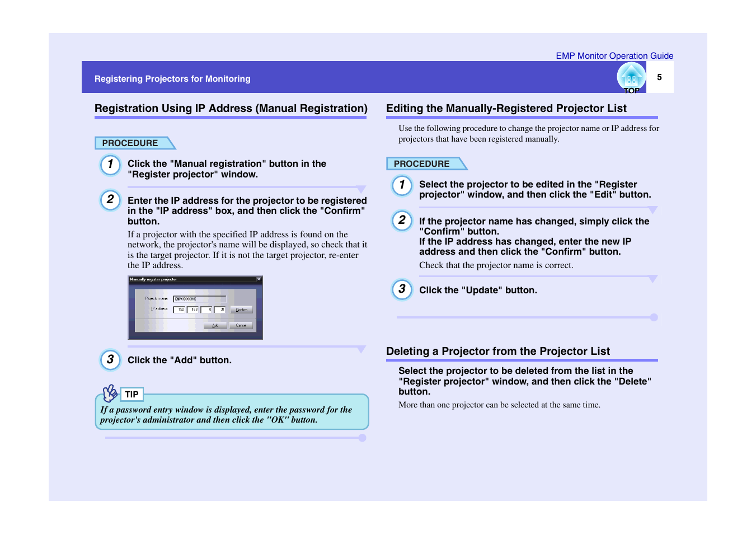Click the text Click the "Update" button
The width and height of the screenshot is (756, 534).
(x=478, y=291)
